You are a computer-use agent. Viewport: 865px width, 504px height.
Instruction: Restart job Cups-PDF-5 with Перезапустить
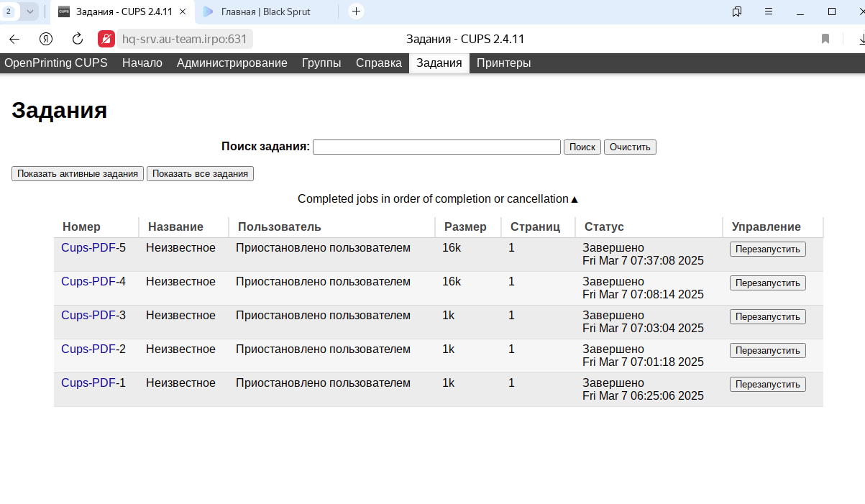point(767,249)
